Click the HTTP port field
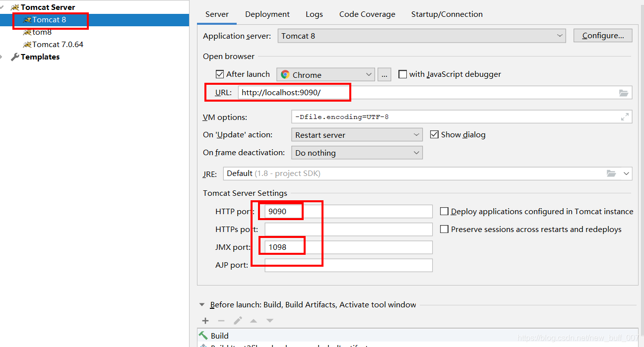This screenshot has height=347, width=644. (x=348, y=211)
